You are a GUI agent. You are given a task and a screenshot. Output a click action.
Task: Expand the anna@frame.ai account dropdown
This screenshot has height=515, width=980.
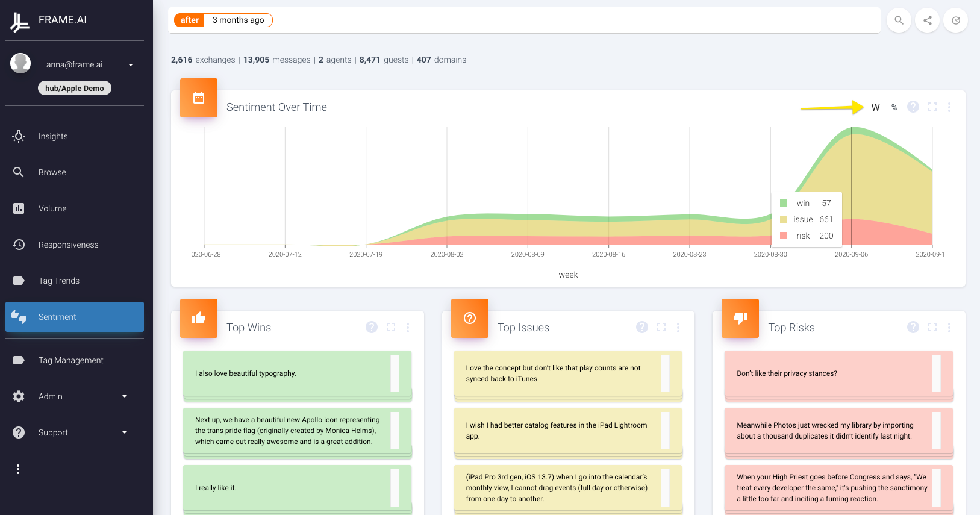[131, 64]
